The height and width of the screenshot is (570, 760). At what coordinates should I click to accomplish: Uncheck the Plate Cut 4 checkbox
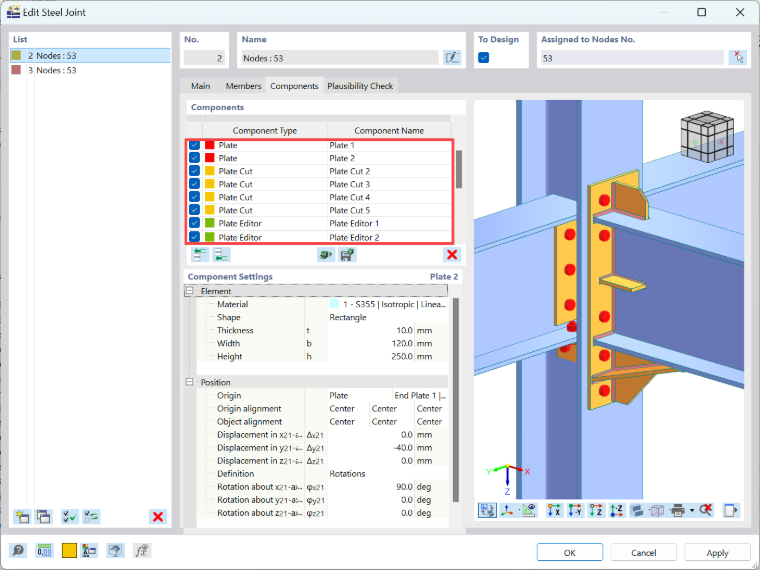[194, 197]
